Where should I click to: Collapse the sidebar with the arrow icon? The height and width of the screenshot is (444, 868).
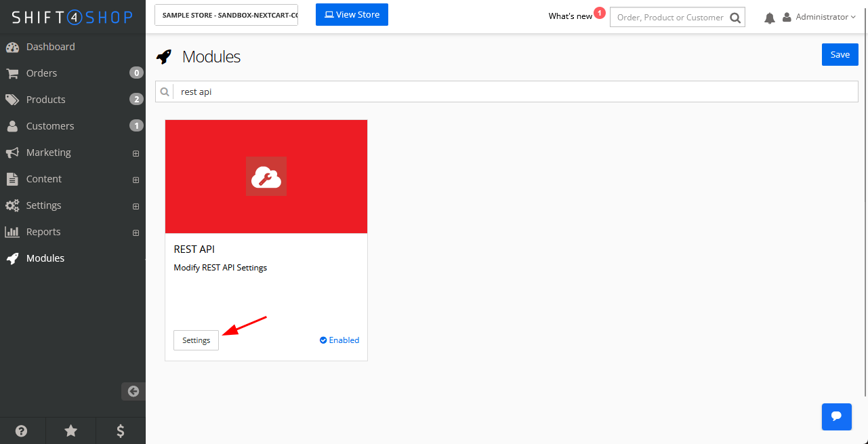(x=133, y=391)
